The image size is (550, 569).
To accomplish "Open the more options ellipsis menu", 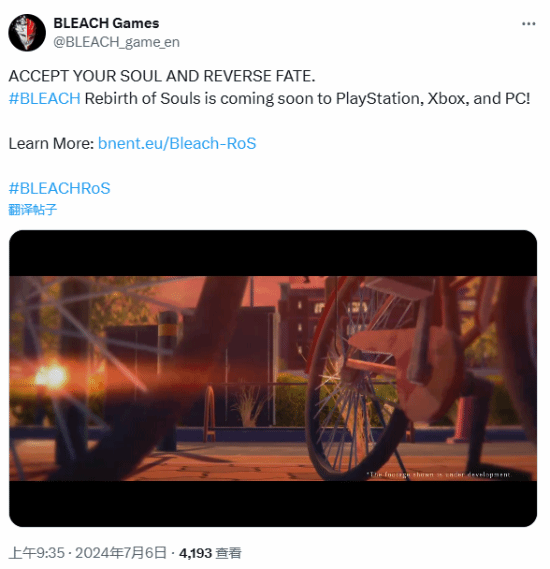I will (528, 24).
